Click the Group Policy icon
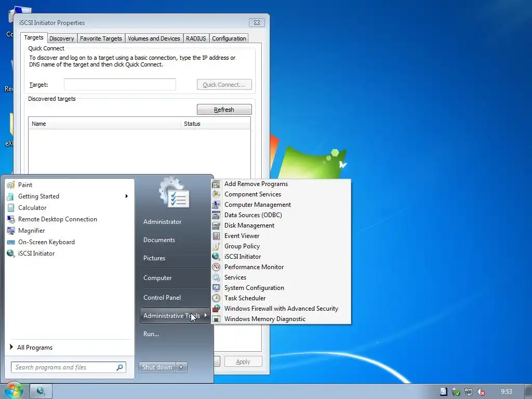 point(216,246)
